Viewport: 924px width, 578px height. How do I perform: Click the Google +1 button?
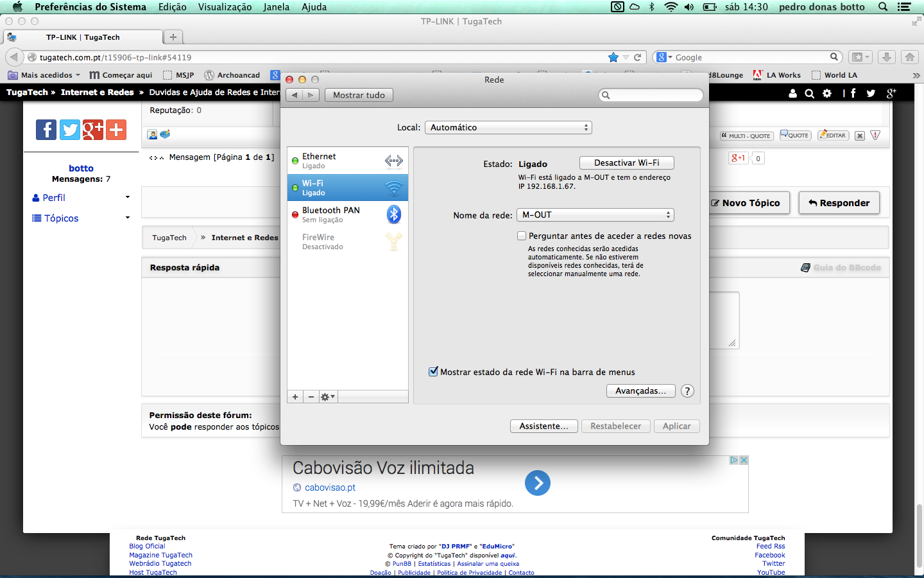(x=739, y=158)
